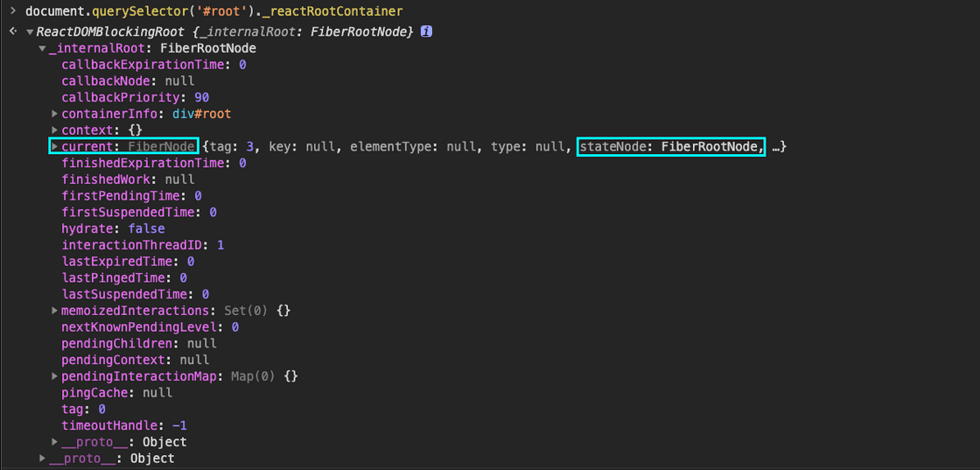
Task: Select the pendingContext: null row
Action: point(135,360)
